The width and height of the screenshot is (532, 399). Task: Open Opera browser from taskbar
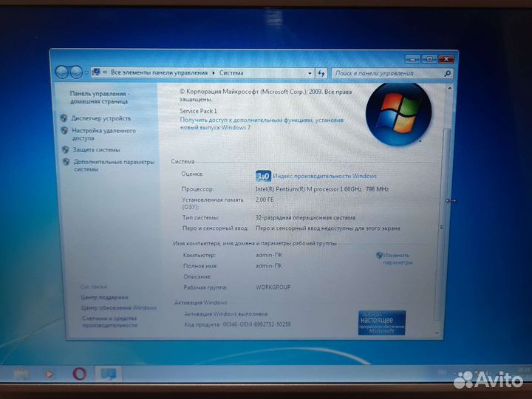tap(80, 374)
